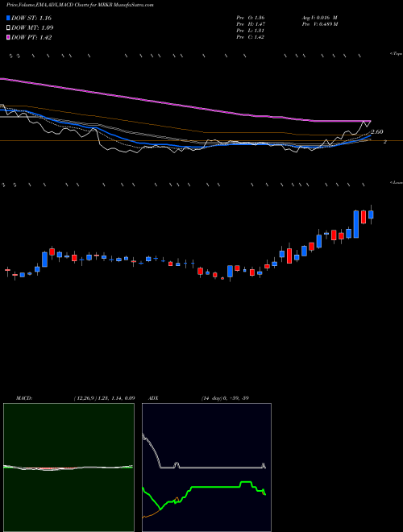This screenshot has height=532, width=403.
Task: Click the 'Pre V: 0.489 M' volume text
Action: point(319,24)
